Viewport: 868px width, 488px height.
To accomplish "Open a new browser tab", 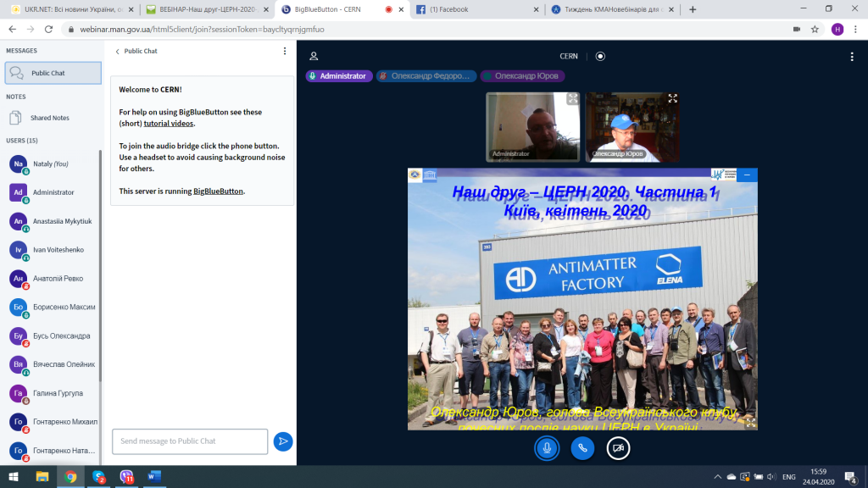I will [693, 9].
